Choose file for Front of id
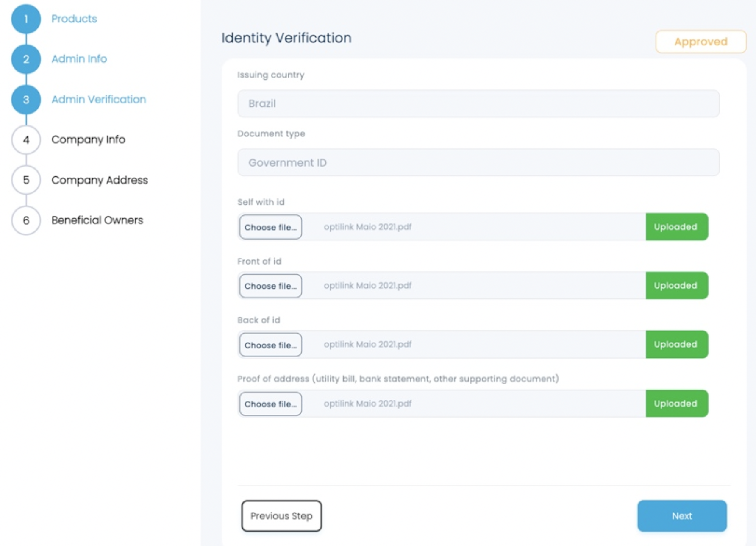 (x=270, y=286)
